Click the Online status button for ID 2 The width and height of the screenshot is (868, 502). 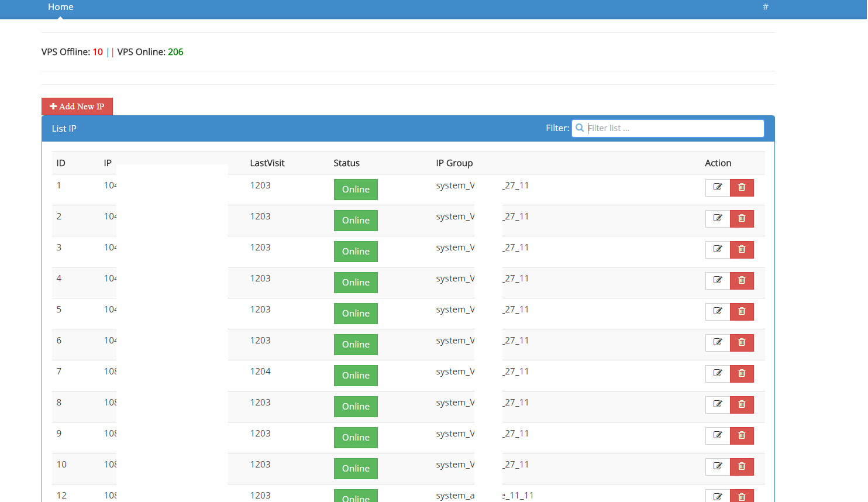[x=356, y=221]
